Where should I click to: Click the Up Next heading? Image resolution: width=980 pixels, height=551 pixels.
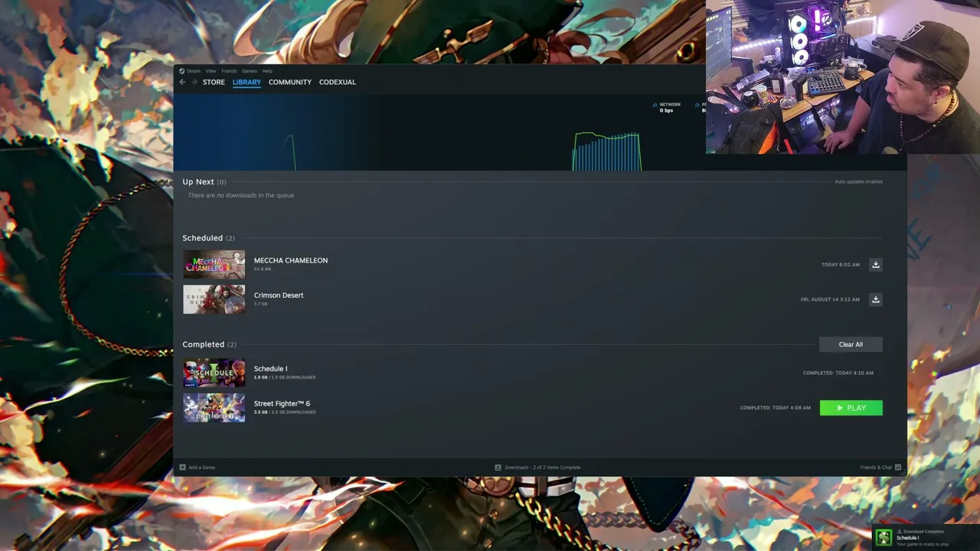[198, 182]
